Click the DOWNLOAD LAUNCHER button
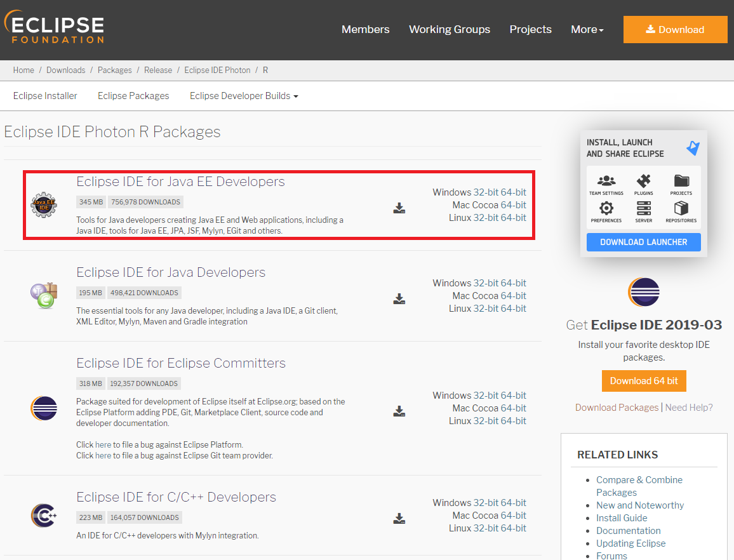734x560 pixels. (644, 242)
